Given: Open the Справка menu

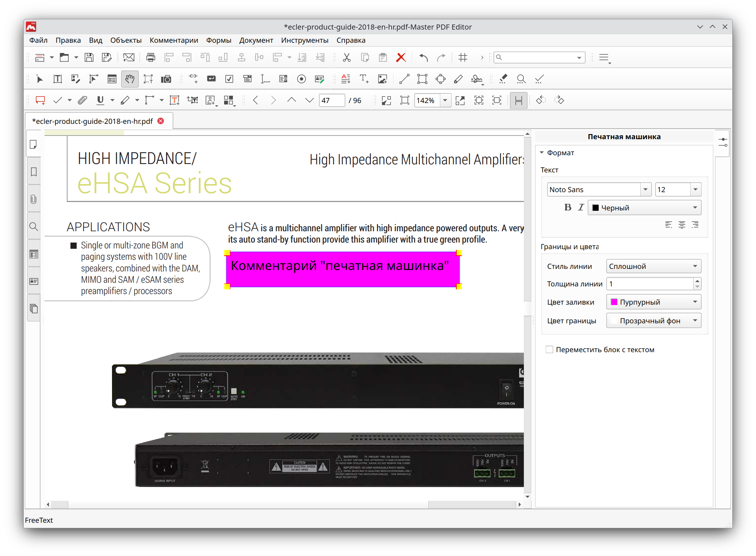Looking at the screenshot, I should 351,40.
